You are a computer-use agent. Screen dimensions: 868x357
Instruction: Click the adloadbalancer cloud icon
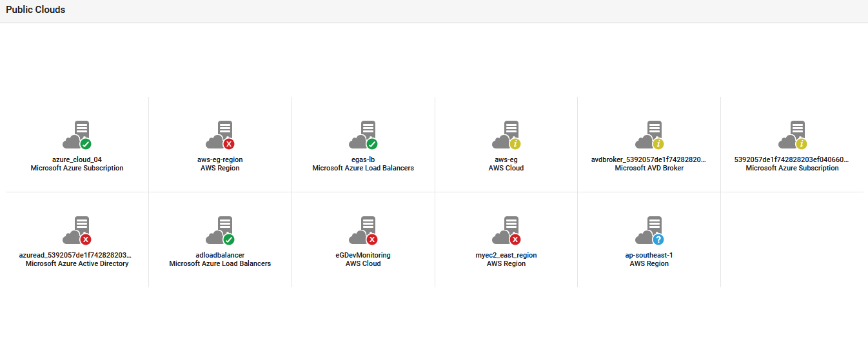pyautogui.click(x=220, y=231)
